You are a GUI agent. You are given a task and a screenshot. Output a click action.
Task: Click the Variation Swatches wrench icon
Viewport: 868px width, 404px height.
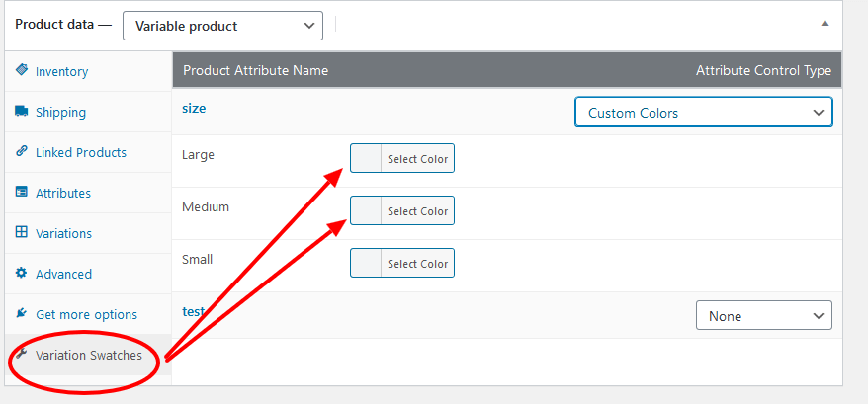tap(21, 355)
